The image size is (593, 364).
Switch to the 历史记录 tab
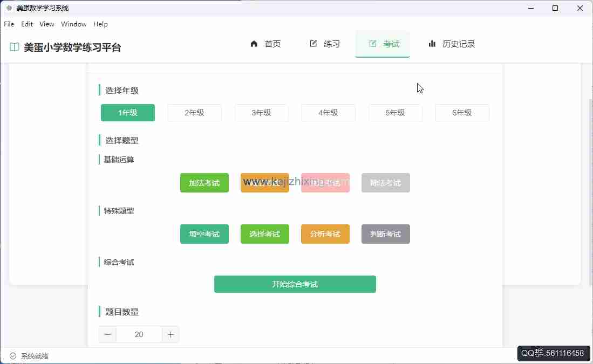pyautogui.click(x=452, y=44)
